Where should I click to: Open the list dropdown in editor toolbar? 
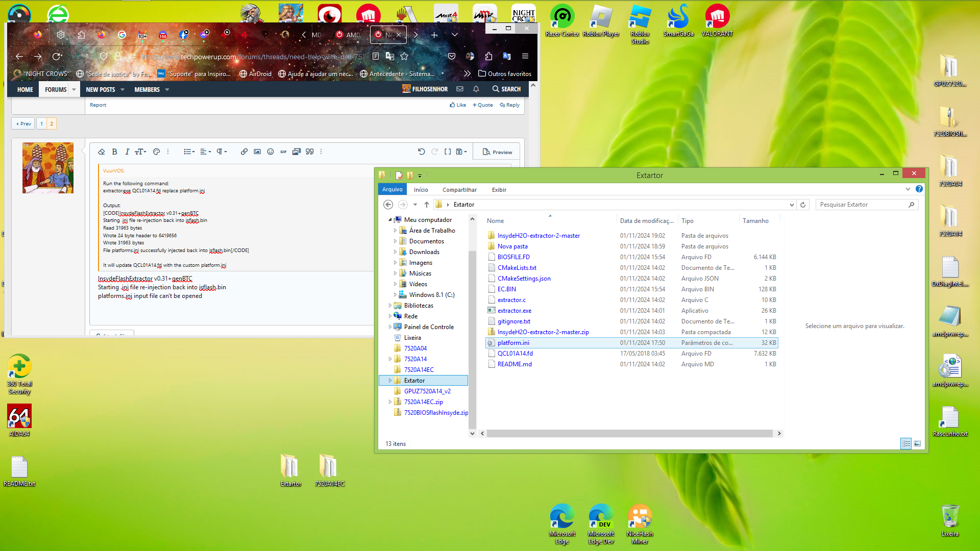tap(189, 152)
